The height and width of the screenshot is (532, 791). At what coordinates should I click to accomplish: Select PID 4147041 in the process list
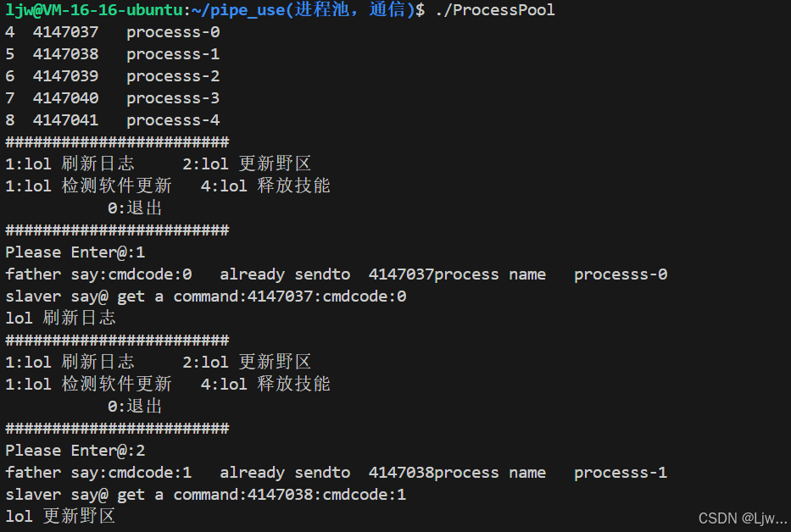point(65,120)
